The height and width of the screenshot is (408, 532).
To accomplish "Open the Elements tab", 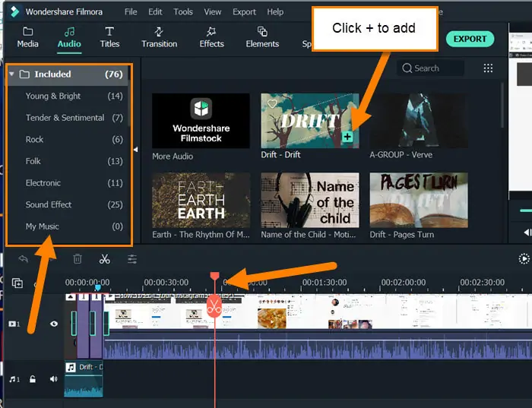I will coord(262,38).
